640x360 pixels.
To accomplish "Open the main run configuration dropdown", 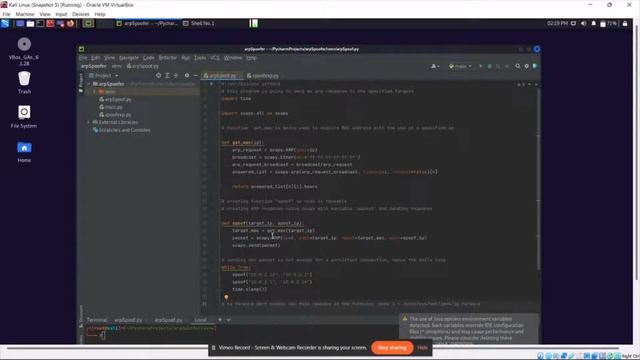I will 460,66.
